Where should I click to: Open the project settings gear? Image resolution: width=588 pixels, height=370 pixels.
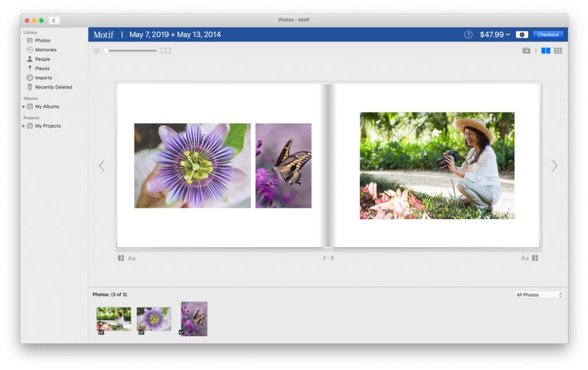click(521, 34)
